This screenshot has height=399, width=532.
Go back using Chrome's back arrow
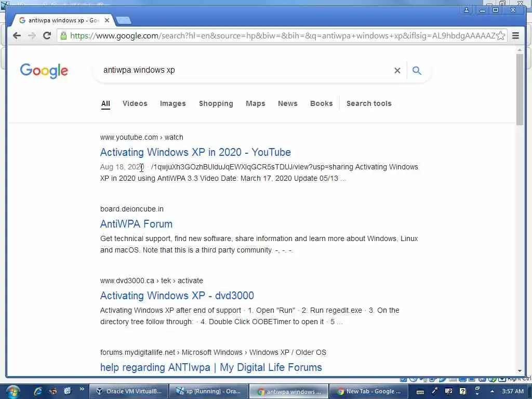click(17, 36)
